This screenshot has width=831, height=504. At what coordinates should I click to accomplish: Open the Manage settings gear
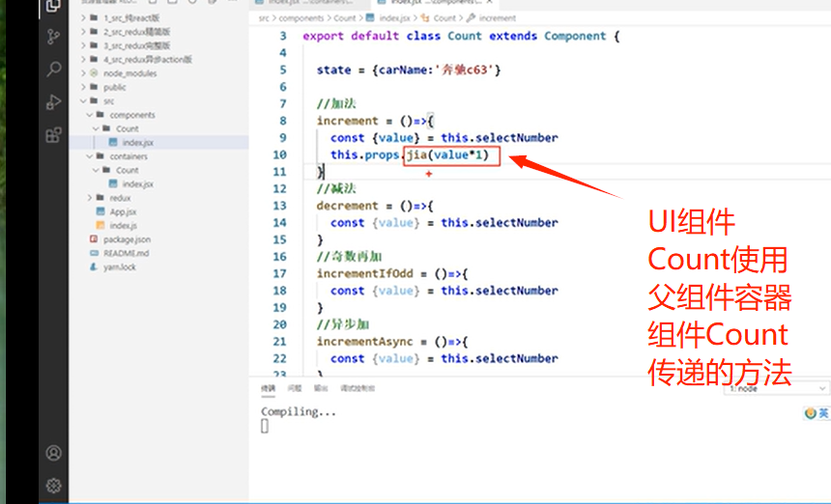pyautogui.click(x=53, y=486)
